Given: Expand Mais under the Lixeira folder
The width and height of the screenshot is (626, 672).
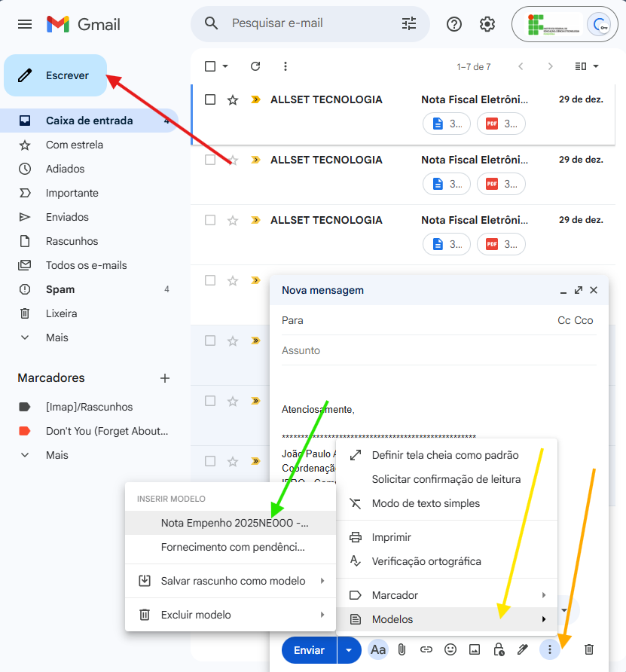Looking at the screenshot, I should pos(56,338).
